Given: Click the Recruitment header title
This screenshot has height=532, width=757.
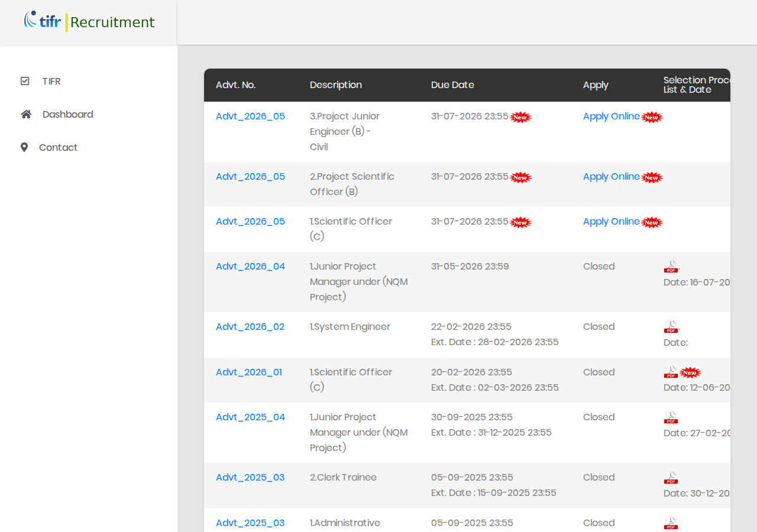Looking at the screenshot, I should coord(112,22).
